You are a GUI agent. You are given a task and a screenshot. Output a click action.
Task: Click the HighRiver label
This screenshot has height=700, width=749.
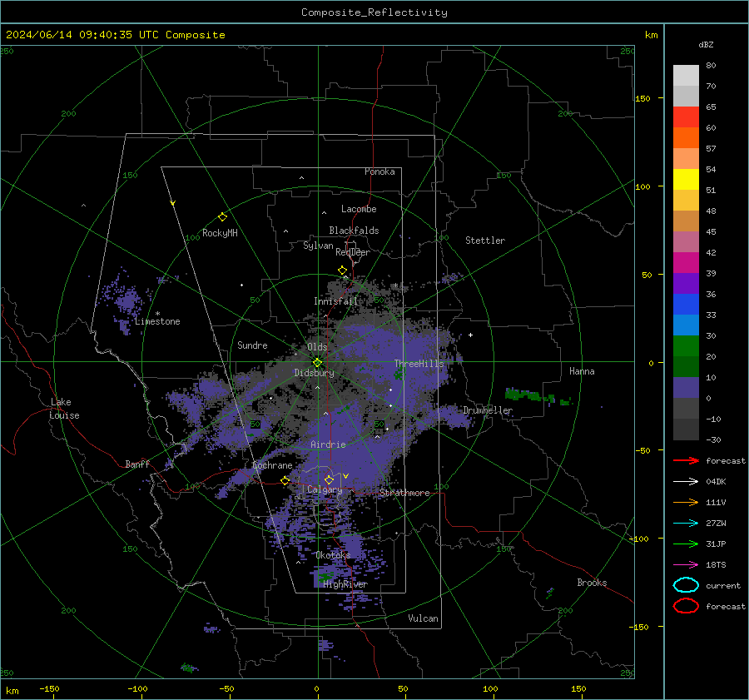coord(345,584)
